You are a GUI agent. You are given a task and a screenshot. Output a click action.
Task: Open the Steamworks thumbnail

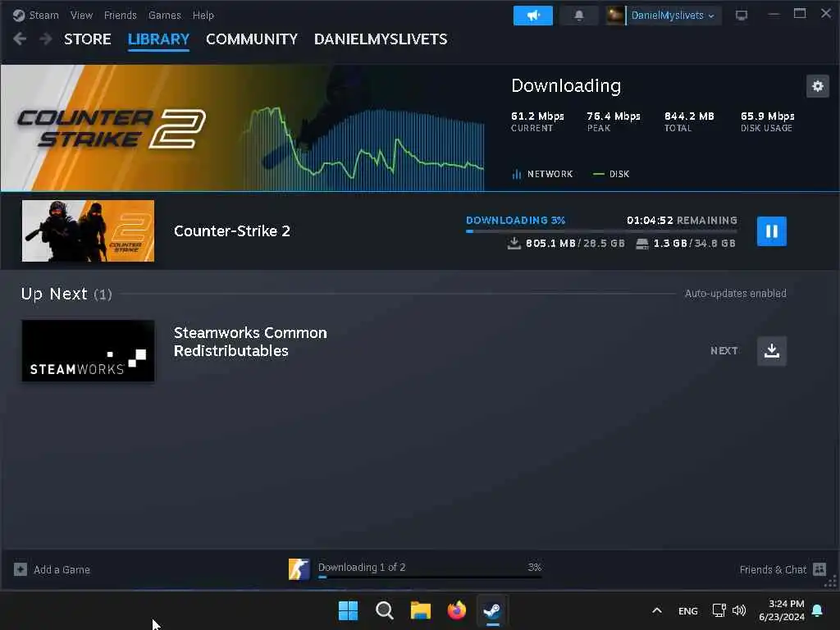[88, 351]
